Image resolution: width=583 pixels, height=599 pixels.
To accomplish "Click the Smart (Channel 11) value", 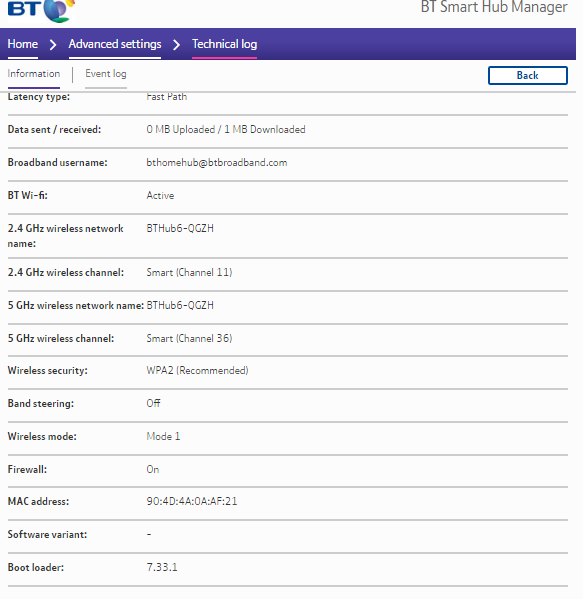I will (x=189, y=273).
